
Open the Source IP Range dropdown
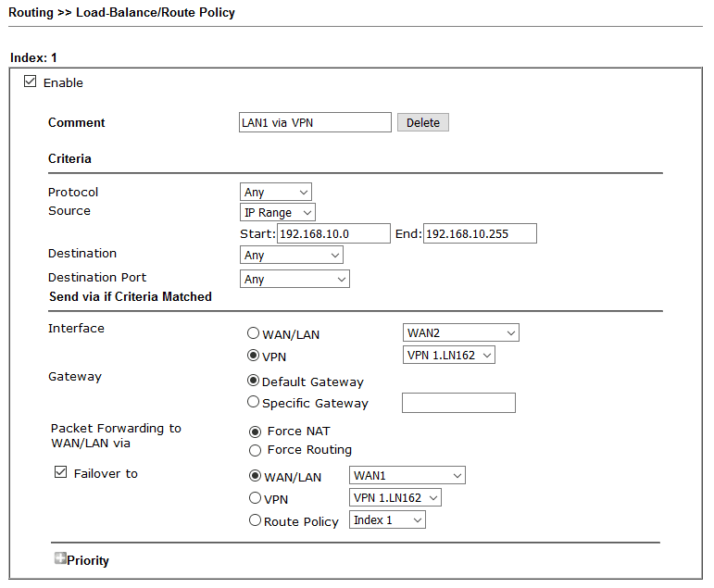278,213
